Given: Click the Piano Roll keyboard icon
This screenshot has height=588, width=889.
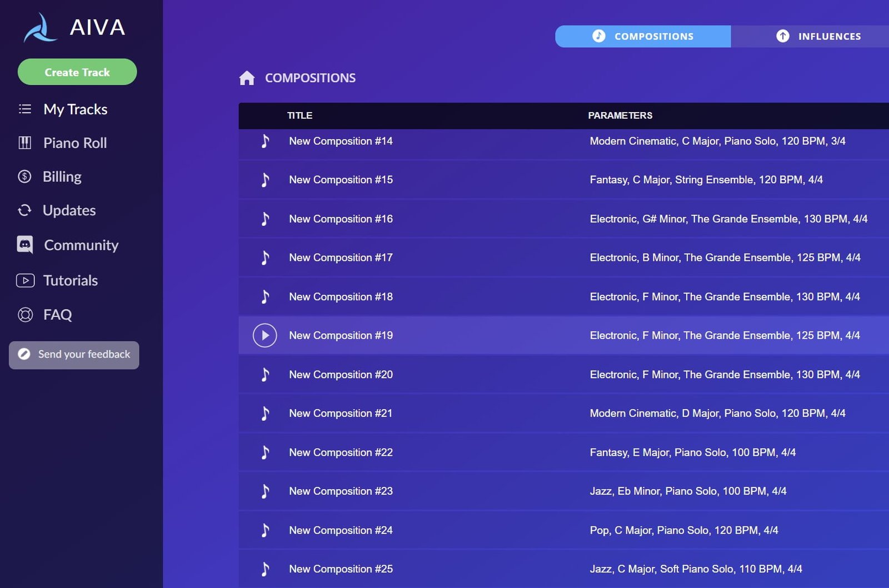Looking at the screenshot, I should pyautogui.click(x=25, y=143).
